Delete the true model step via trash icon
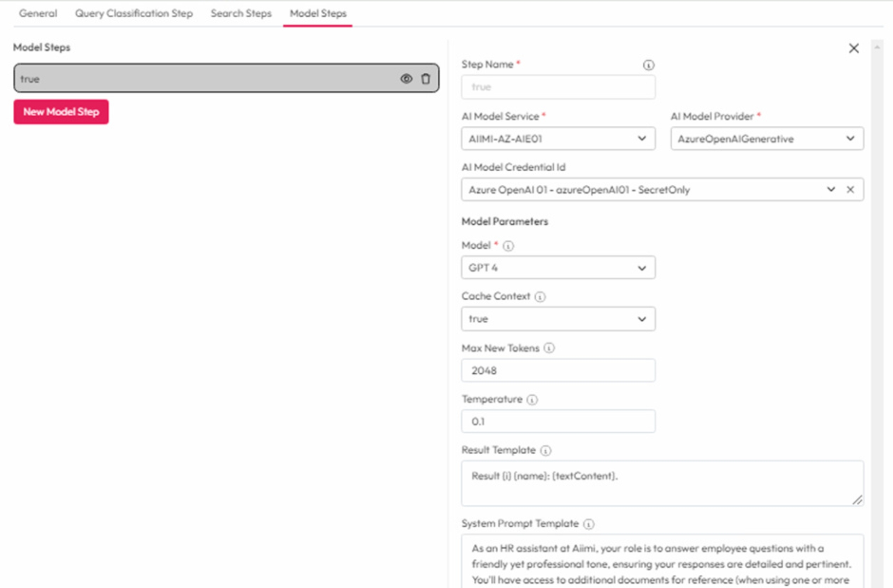Screen dimensions: 893x588 (x=426, y=79)
